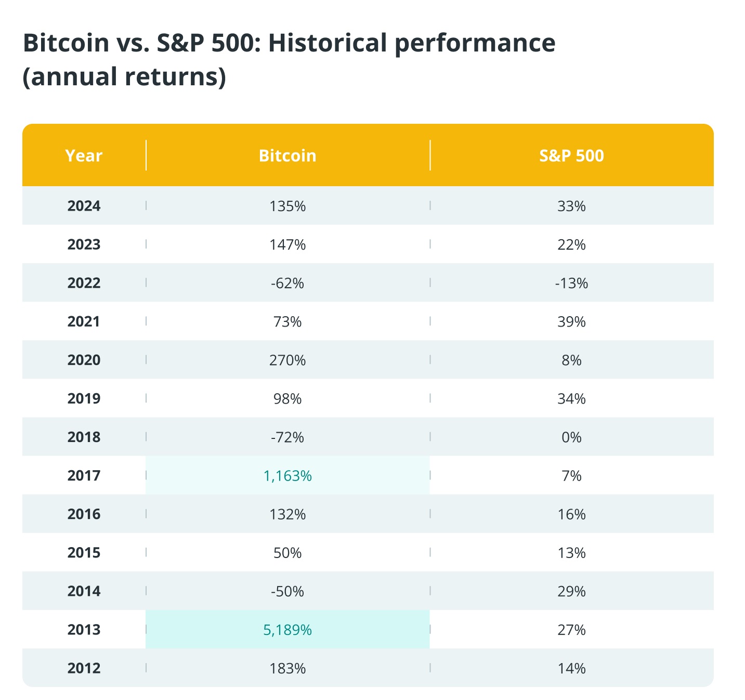Select the 2022 Bitcoin -62% cell
745x700 pixels.
[x=287, y=283]
